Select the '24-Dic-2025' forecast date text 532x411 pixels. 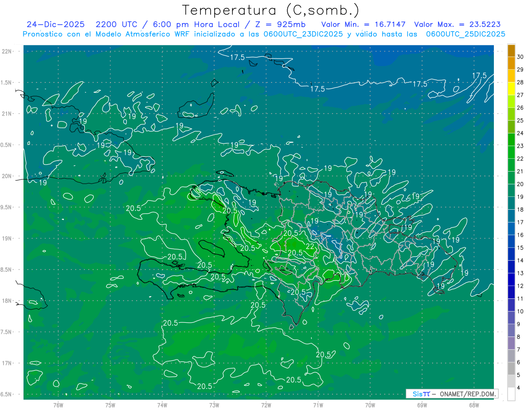point(55,24)
